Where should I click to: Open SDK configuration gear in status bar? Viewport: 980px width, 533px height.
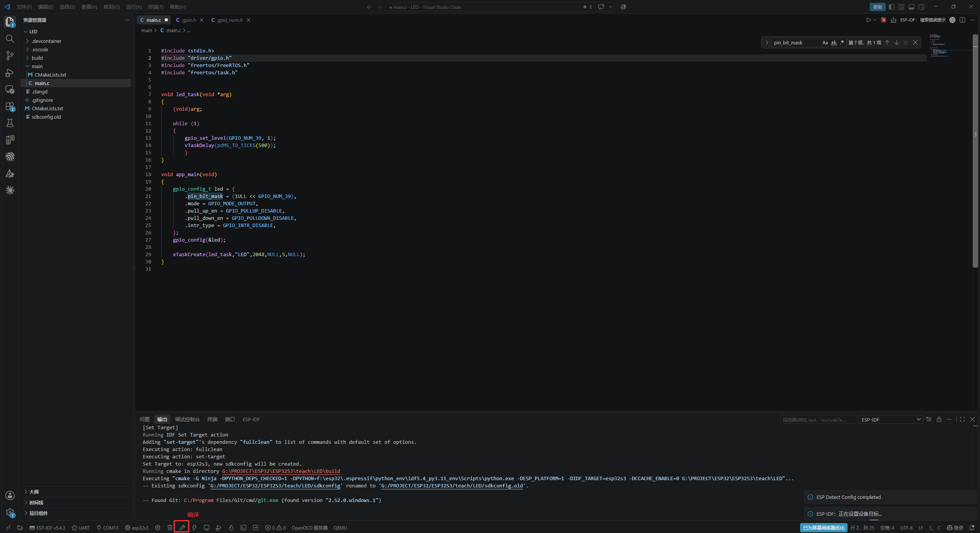pyautogui.click(x=157, y=527)
